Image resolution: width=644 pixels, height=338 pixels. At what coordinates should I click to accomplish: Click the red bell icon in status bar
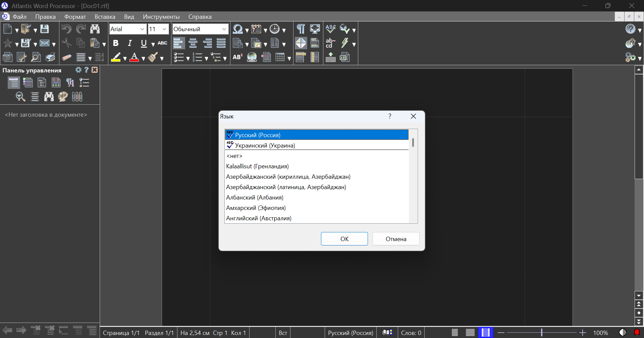637,333
